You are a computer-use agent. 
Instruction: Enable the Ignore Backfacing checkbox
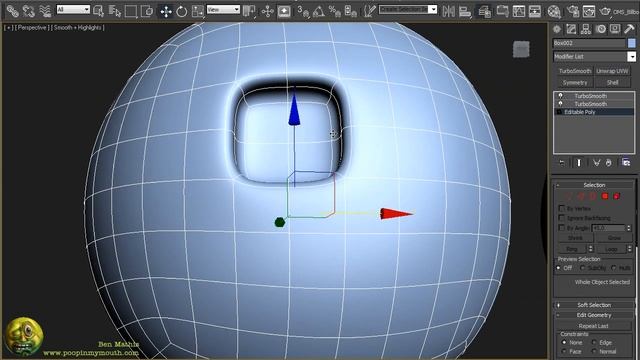tap(562, 218)
